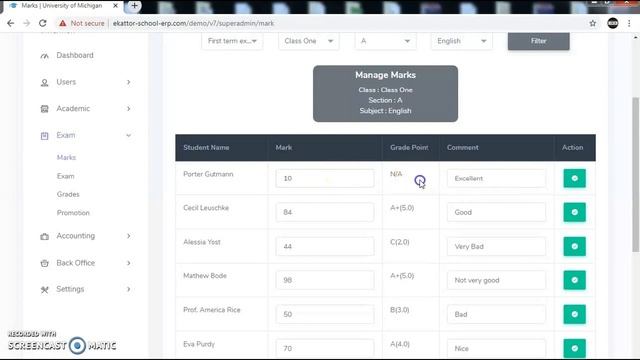Viewport: 640px width, 360px height.
Task: Select the Exam submenu item
Action: click(x=65, y=176)
